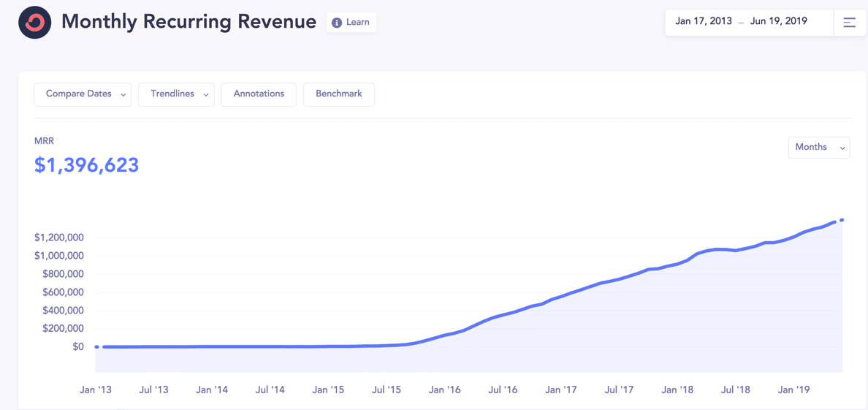868x410 pixels.
Task: Expand the Compare Dates dropdown
Action: click(83, 94)
